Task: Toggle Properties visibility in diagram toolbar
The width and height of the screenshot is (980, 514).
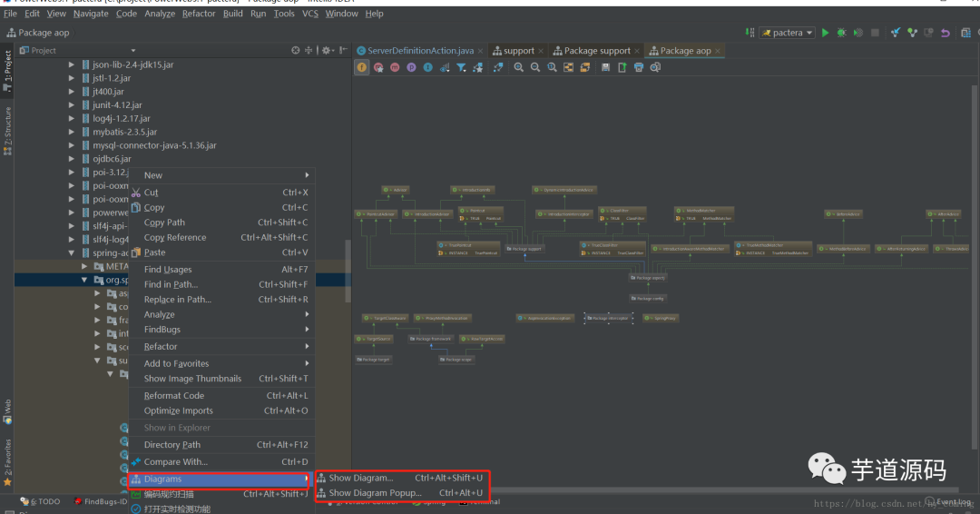Action: [x=411, y=67]
